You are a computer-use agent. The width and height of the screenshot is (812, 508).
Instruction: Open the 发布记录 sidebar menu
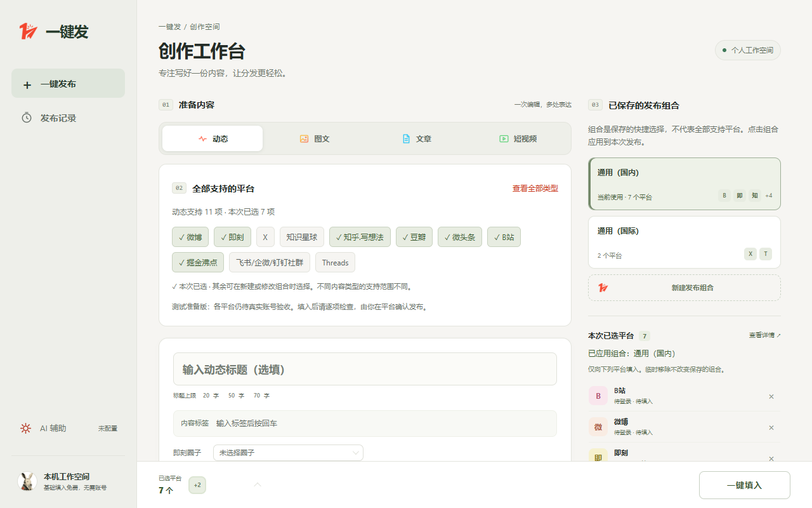(68, 117)
